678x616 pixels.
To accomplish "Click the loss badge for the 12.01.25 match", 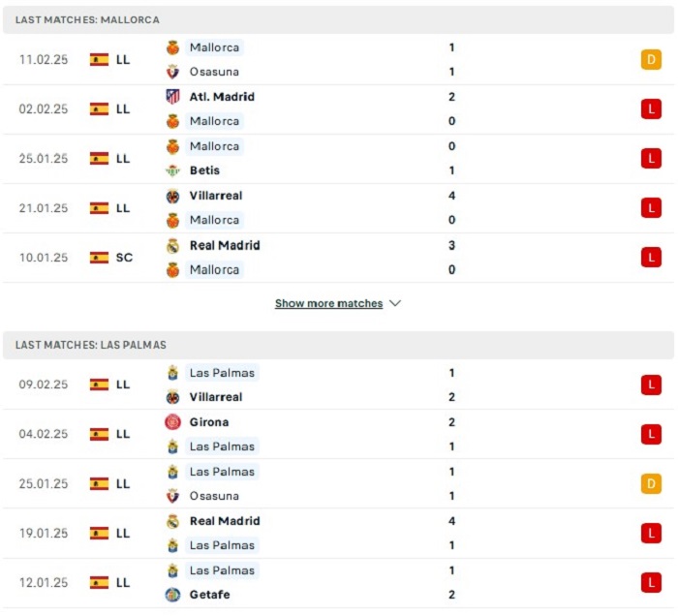I will pos(651,583).
